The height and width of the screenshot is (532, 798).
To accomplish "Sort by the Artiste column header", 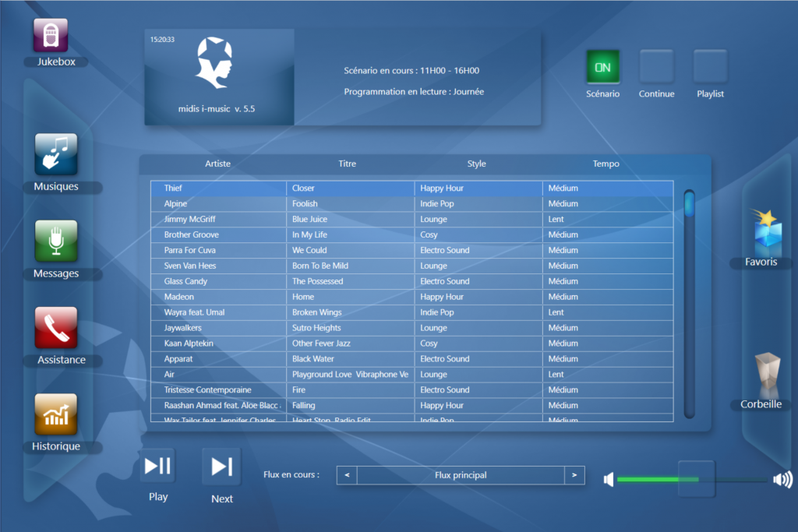I will click(x=218, y=164).
